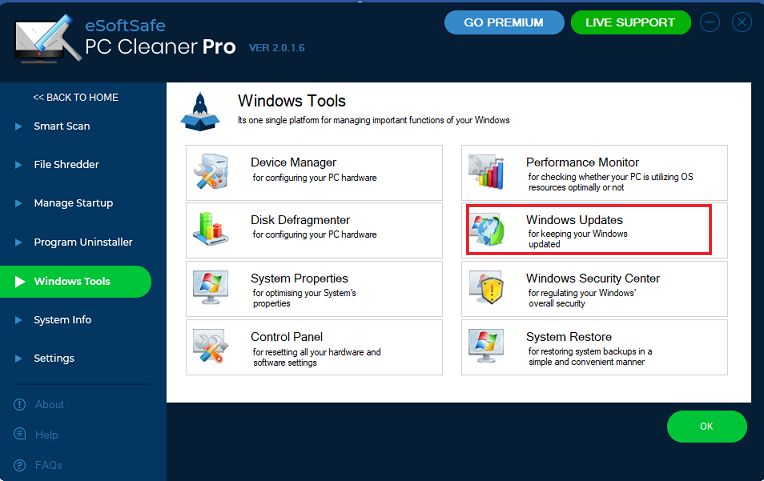
Task: Click the arrow beside Settings
Action: point(18,359)
